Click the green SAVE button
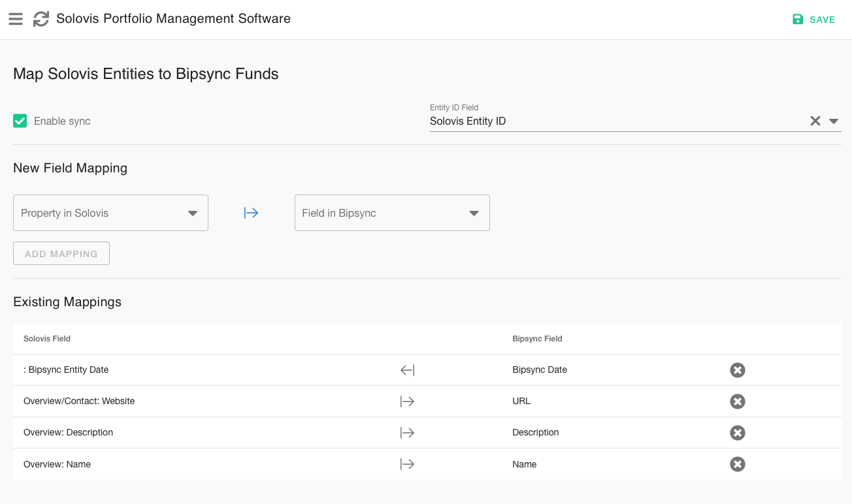This screenshot has height=504, width=852. pyautogui.click(x=813, y=20)
